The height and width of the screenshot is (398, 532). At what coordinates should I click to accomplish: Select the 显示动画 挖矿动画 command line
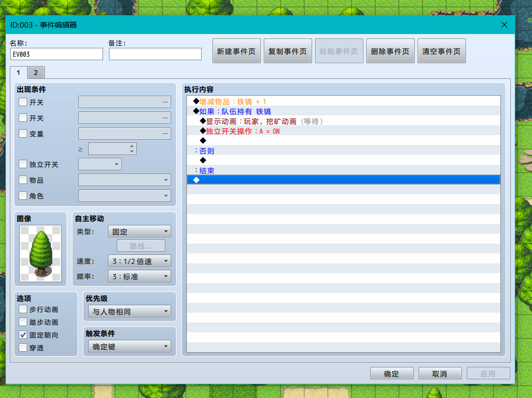(x=343, y=121)
